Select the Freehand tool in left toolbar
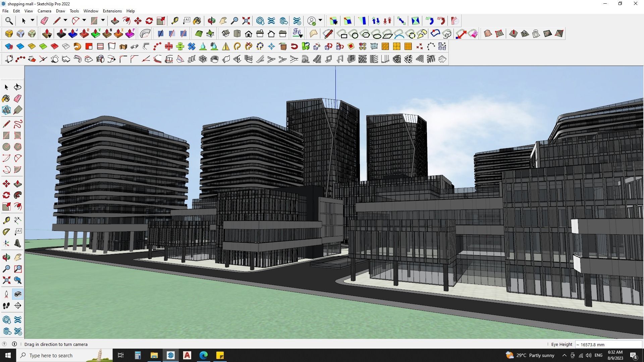Image resolution: width=644 pixels, height=362 pixels. [18, 124]
